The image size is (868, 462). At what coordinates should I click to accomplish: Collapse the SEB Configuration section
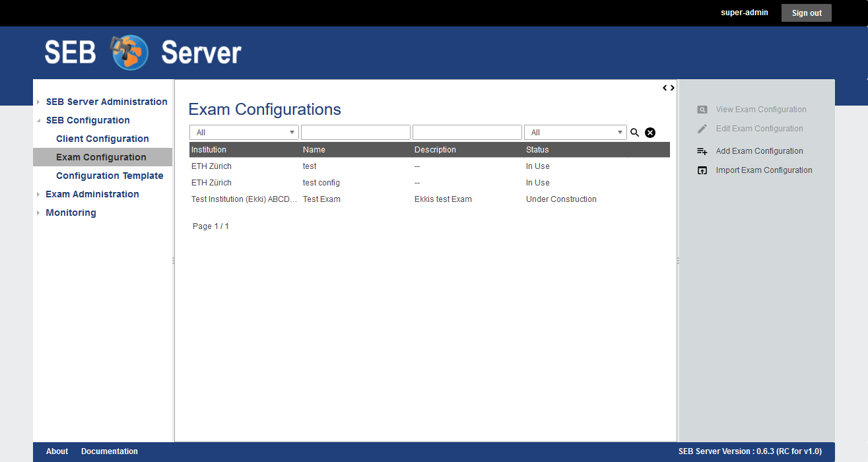coord(39,121)
